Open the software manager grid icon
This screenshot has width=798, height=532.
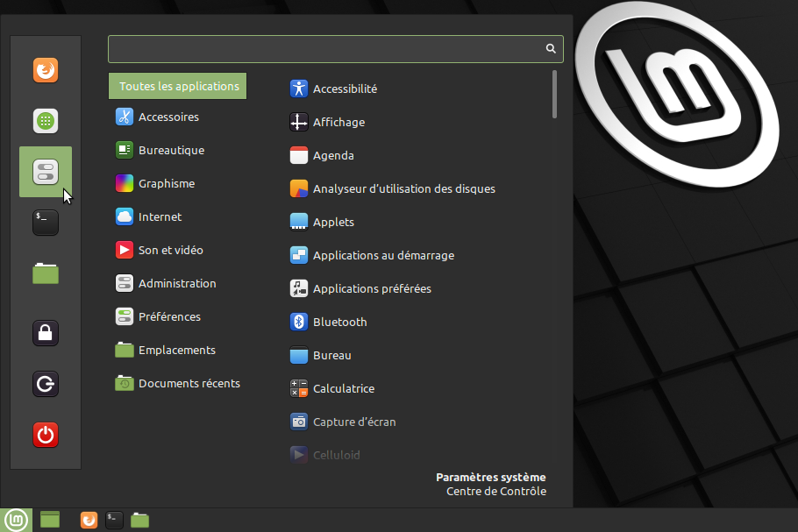(46, 121)
